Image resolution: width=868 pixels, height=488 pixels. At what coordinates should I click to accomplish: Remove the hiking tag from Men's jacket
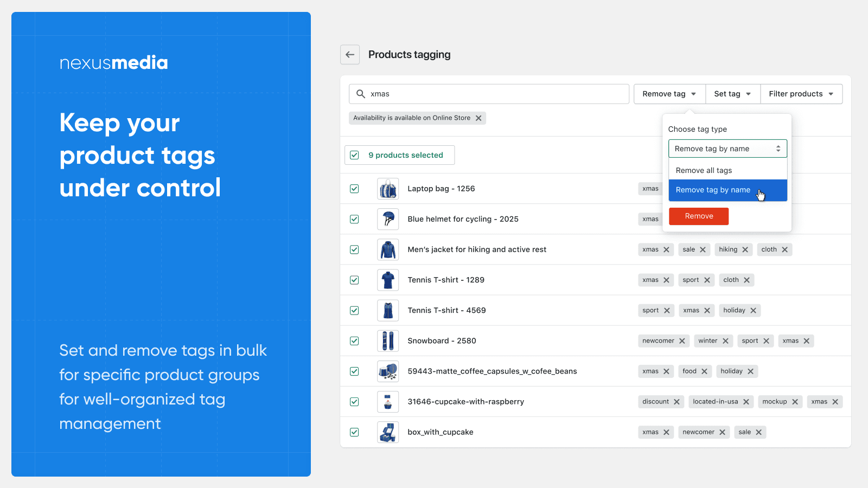coord(744,249)
